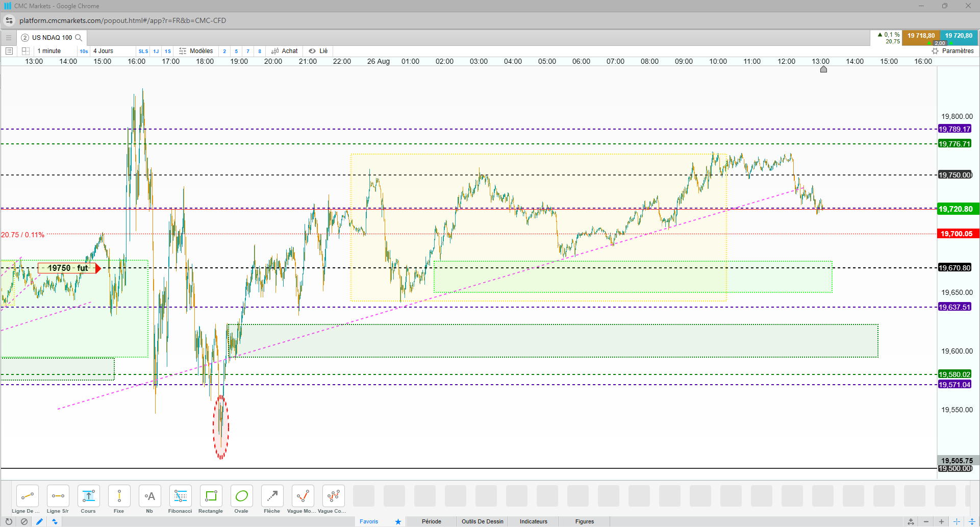The width and height of the screenshot is (980, 527).
Task: Open the 1 minute interval dropdown
Action: [49, 51]
